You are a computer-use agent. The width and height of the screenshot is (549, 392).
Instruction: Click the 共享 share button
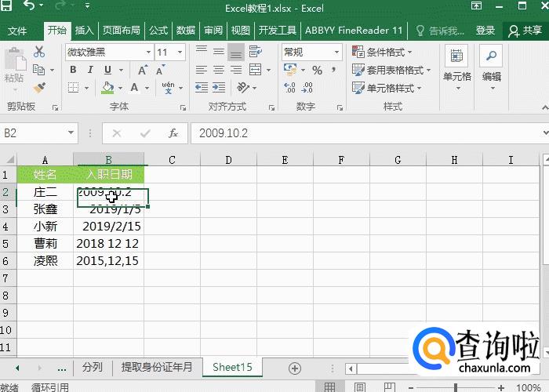525,31
